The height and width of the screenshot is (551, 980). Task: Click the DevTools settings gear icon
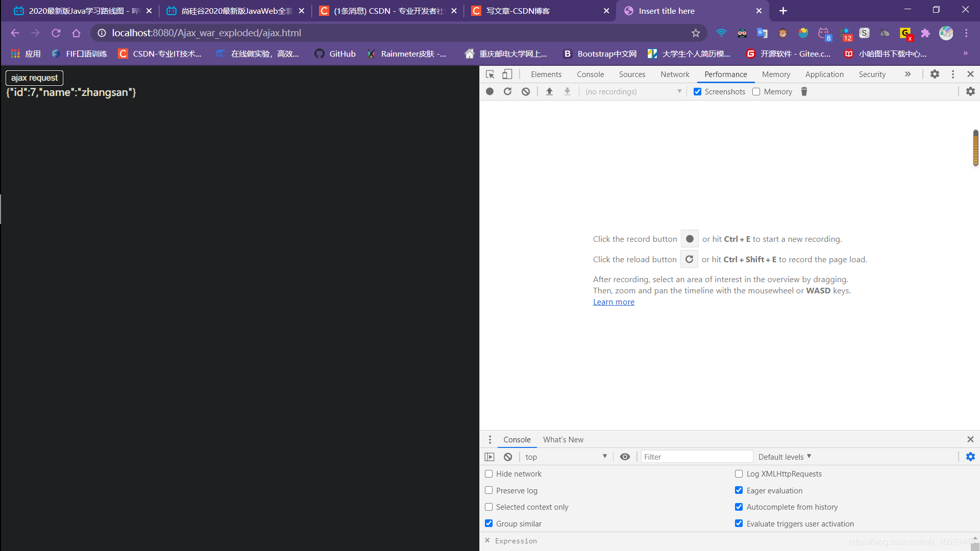[x=935, y=74]
